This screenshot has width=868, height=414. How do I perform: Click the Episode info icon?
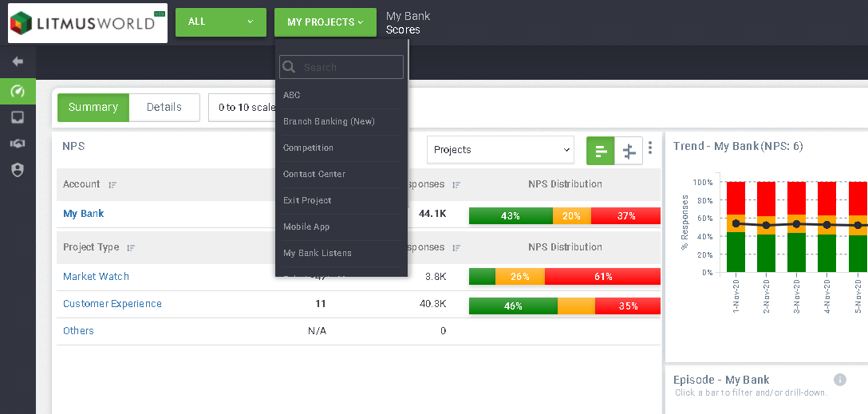(840, 380)
